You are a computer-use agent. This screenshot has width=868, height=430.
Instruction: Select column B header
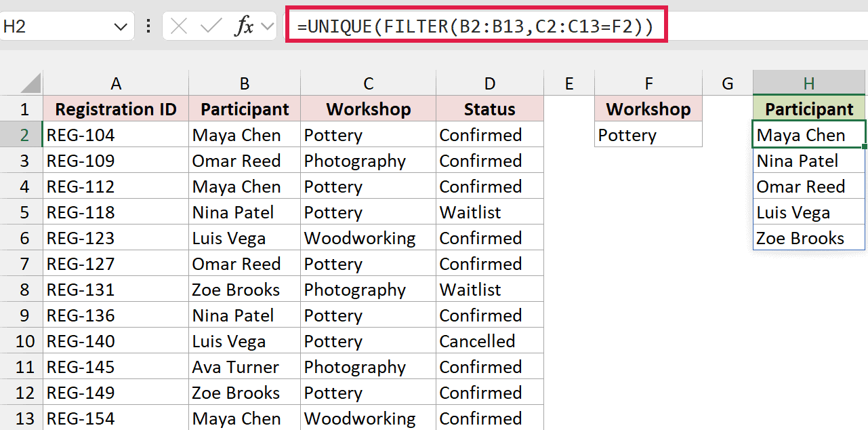[245, 83]
